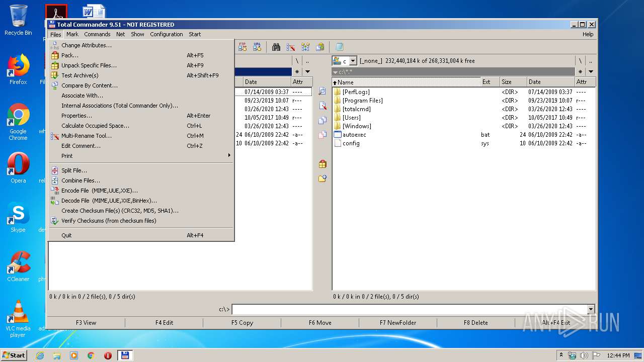Select Compare By Content menu entry
The height and width of the screenshot is (362, 644).
(142, 85)
